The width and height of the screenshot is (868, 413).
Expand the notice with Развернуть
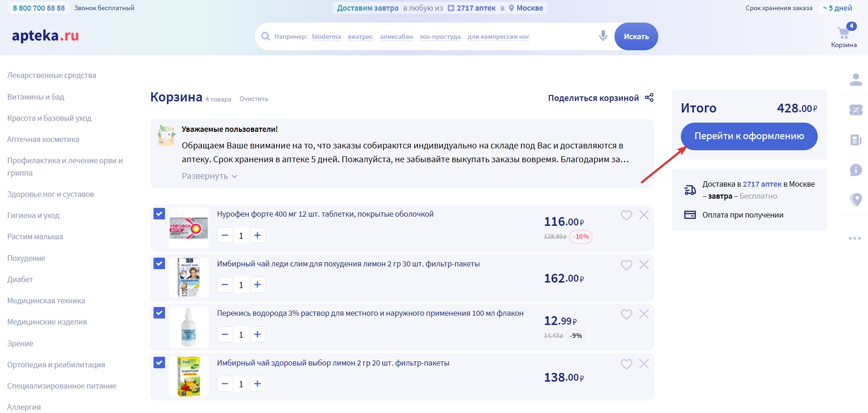point(209,176)
